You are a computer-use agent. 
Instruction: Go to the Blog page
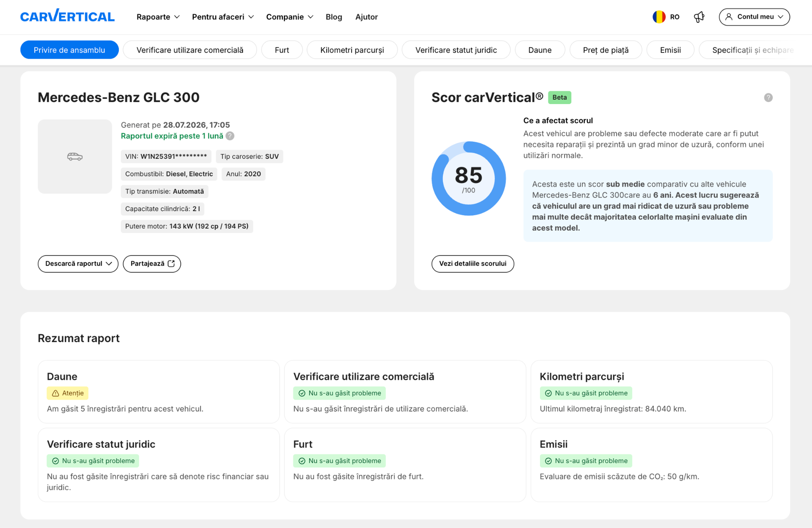[x=334, y=17]
